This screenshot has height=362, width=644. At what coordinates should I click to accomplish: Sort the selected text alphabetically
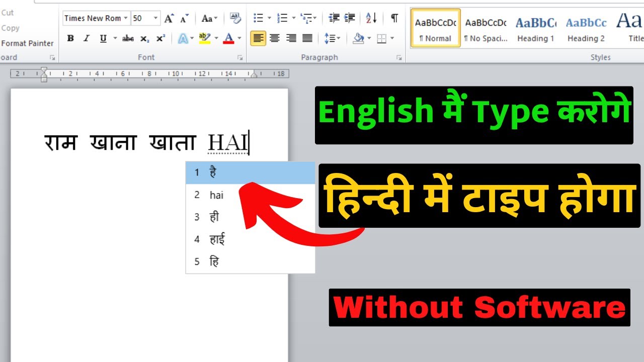coord(371,18)
